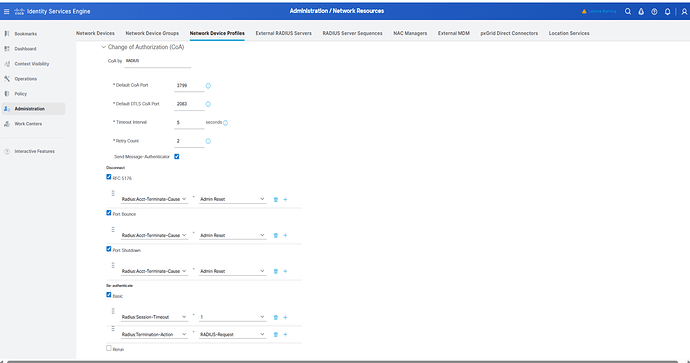This screenshot has height=363, width=690.
Task: Add attribute row under RFC 5176
Action: (x=285, y=200)
